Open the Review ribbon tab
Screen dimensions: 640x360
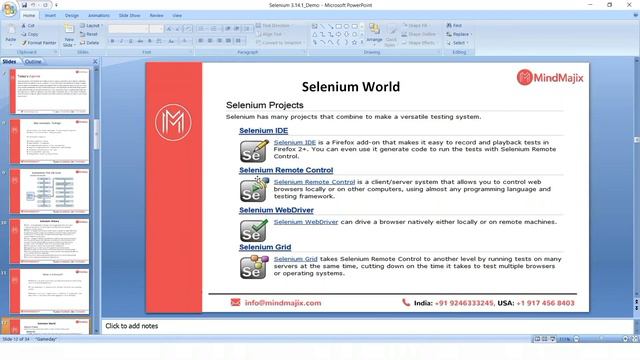pos(156,16)
